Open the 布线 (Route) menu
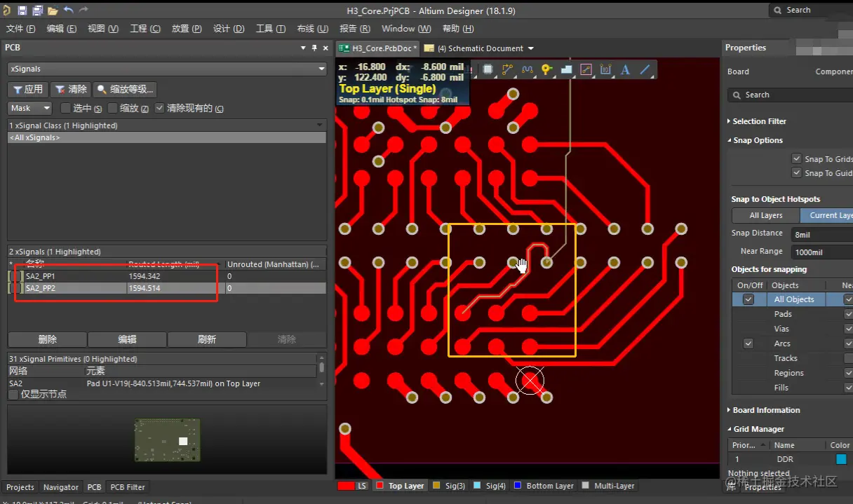 pyautogui.click(x=313, y=29)
